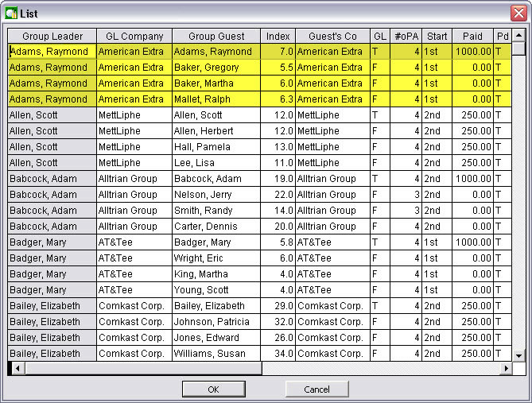This screenshot has height=403, width=532.
Task: Select guest 'Lee, Lisa' cell
Action: 216,163
